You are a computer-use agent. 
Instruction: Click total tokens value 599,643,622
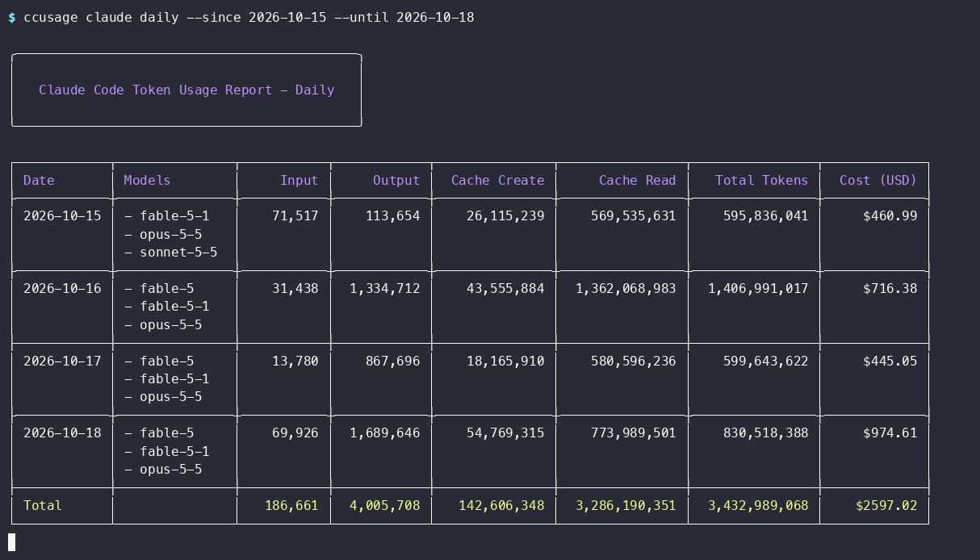pos(766,361)
